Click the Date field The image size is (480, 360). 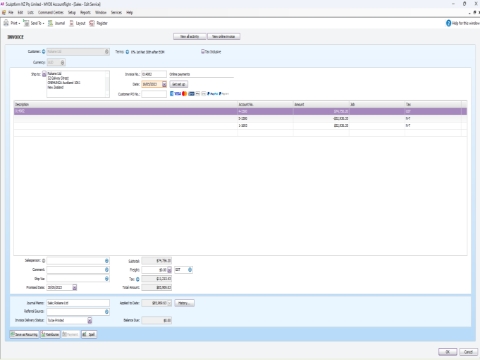(x=152, y=84)
